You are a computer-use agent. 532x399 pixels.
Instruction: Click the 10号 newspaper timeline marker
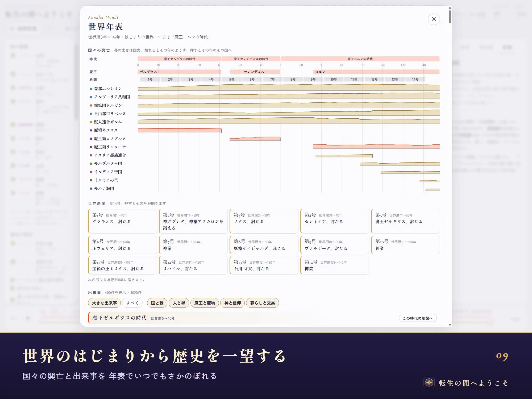[334, 79]
